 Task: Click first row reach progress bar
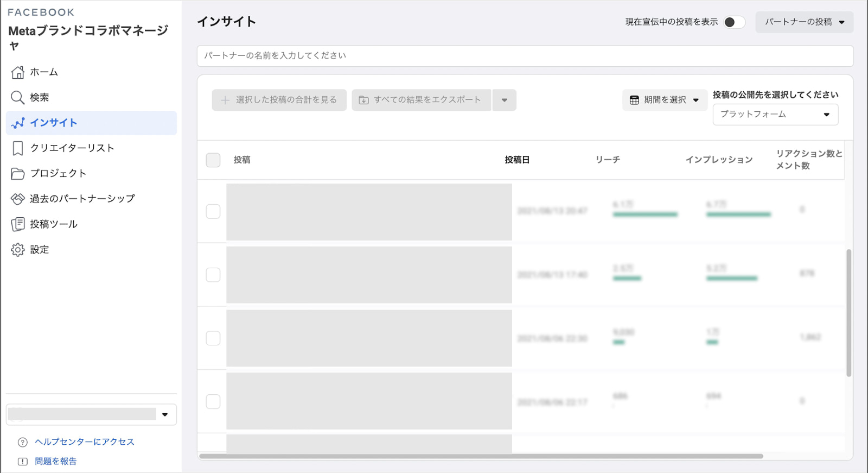645,215
